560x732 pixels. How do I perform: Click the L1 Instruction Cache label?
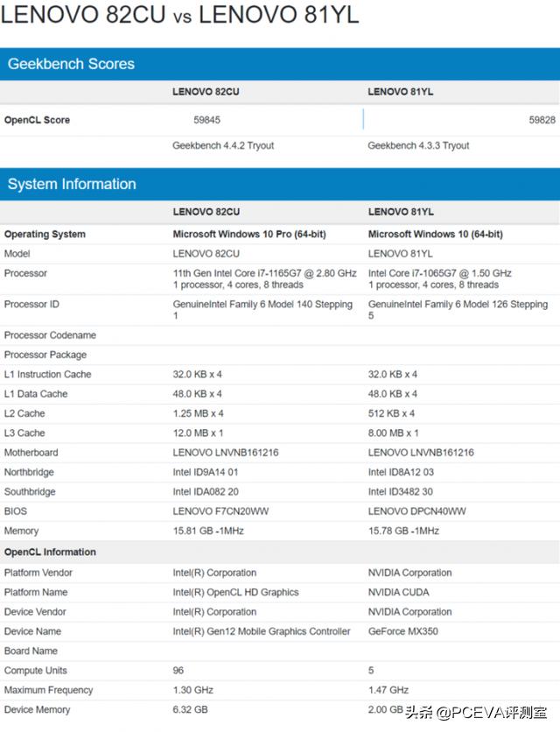pos(47,375)
